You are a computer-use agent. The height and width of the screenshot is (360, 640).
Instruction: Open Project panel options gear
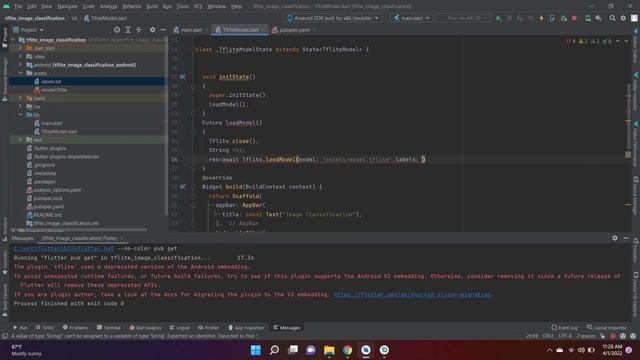tap(152, 30)
